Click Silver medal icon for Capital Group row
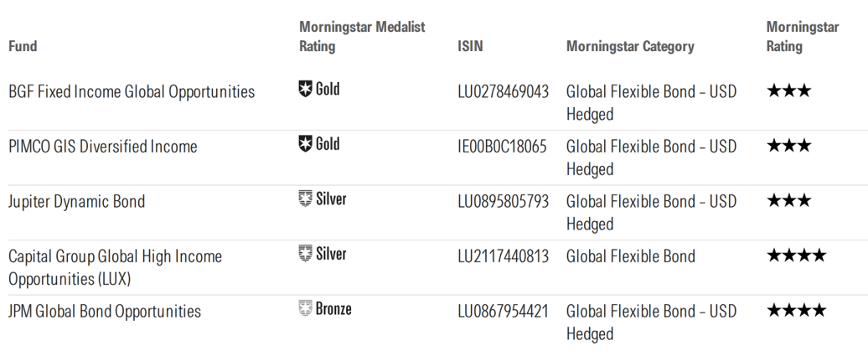Viewport: 868px width, 356px height. (x=305, y=253)
